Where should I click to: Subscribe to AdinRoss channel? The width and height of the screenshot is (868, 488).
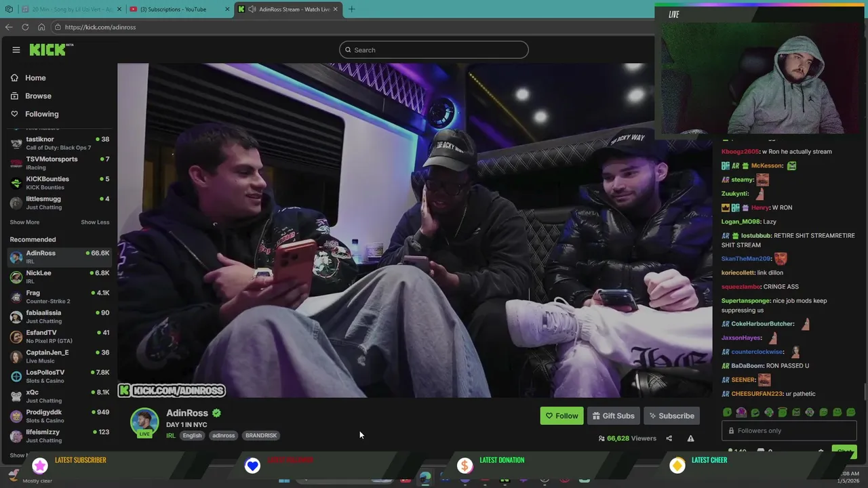coord(671,415)
